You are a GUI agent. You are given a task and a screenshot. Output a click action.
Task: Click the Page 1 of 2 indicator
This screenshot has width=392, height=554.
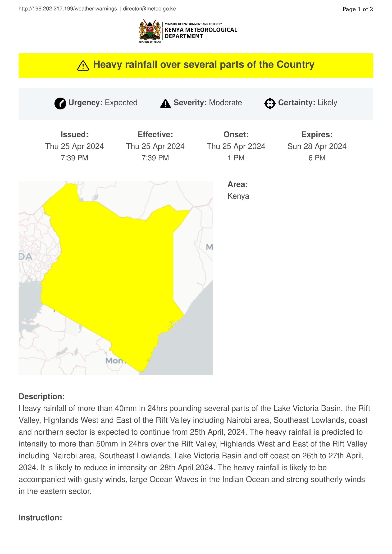pos(357,9)
